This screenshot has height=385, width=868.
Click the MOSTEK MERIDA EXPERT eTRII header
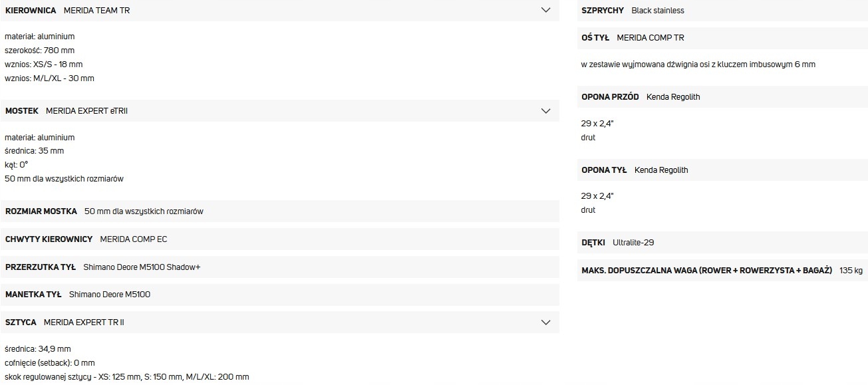coord(279,110)
